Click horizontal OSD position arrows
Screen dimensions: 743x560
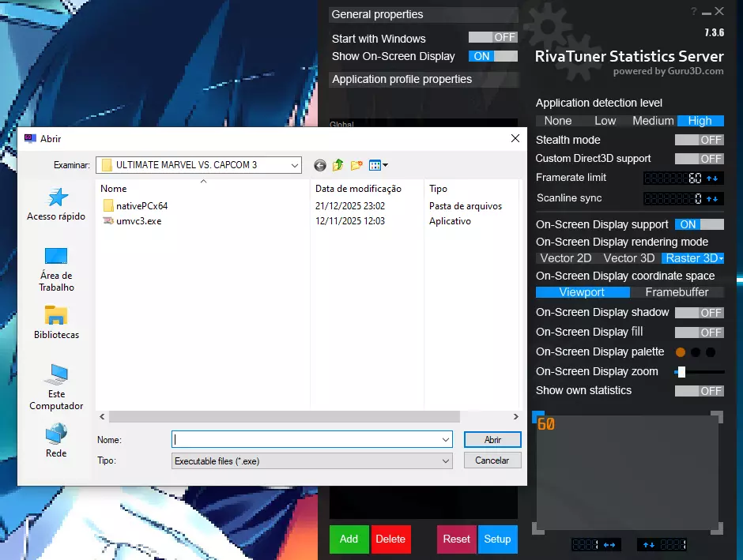point(609,545)
